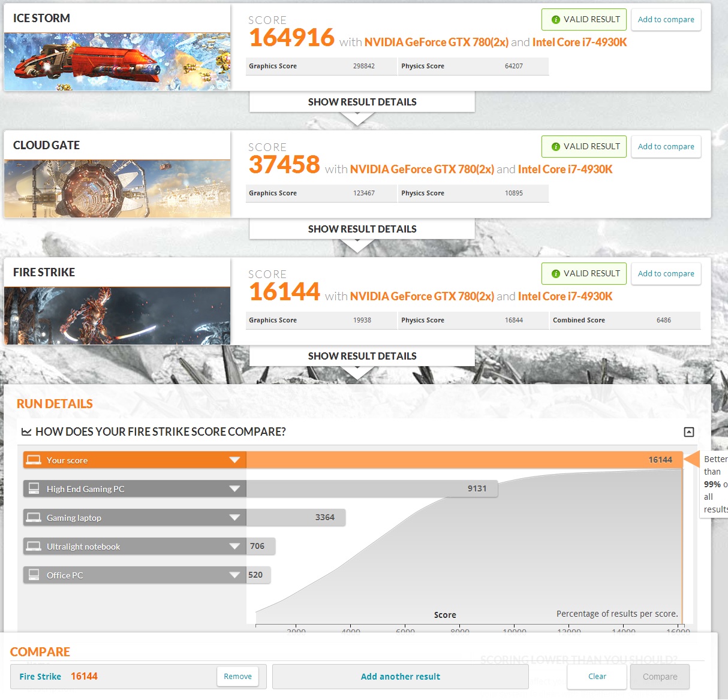This screenshot has width=728, height=700.
Task: Click the Fire Strike score 16144 heading
Action: click(284, 292)
